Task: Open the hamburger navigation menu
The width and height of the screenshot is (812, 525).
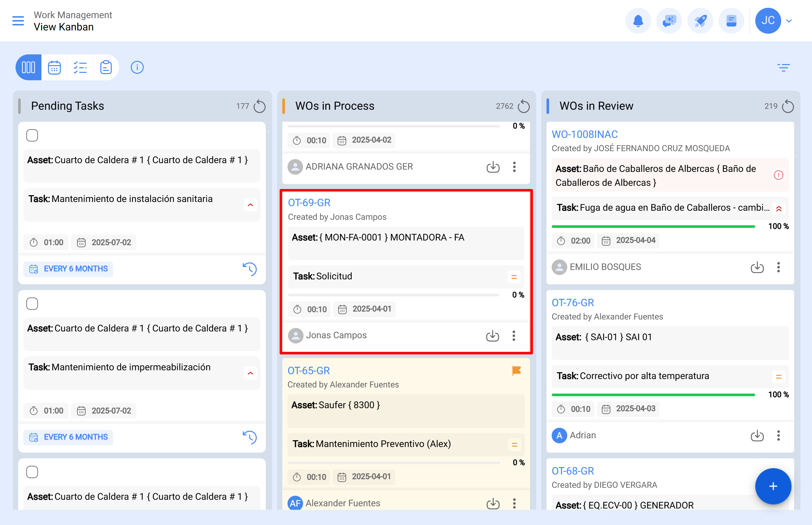Action: 18,21
